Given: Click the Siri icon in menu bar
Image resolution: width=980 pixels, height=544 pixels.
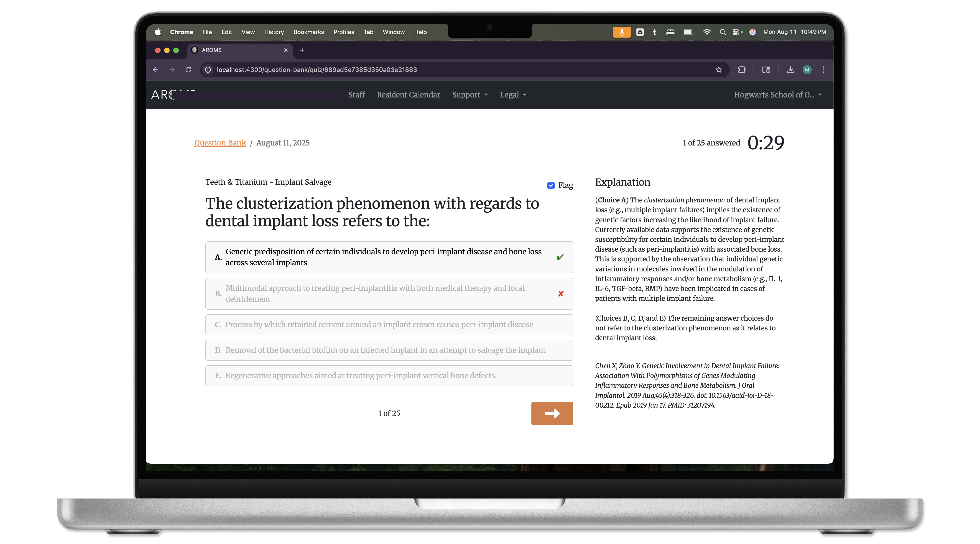Looking at the screenshot, I should click(753, 32).
